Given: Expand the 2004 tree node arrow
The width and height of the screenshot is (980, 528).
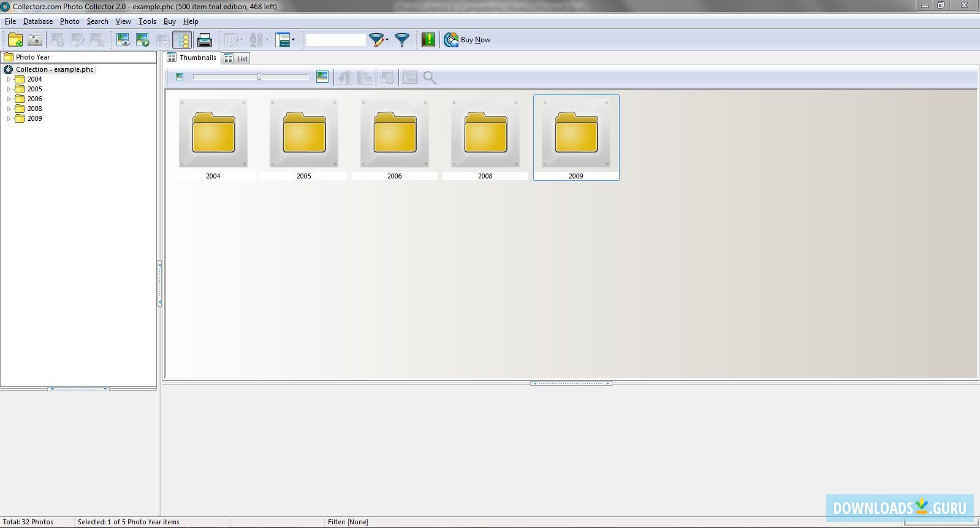Looking at the screenshot, I should coord(9,79).
